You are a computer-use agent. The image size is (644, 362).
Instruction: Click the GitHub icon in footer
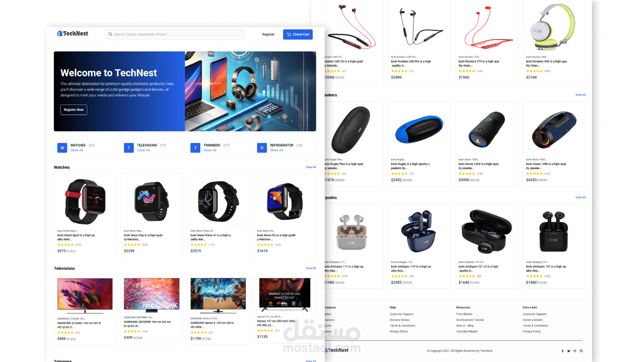[581, 351]
